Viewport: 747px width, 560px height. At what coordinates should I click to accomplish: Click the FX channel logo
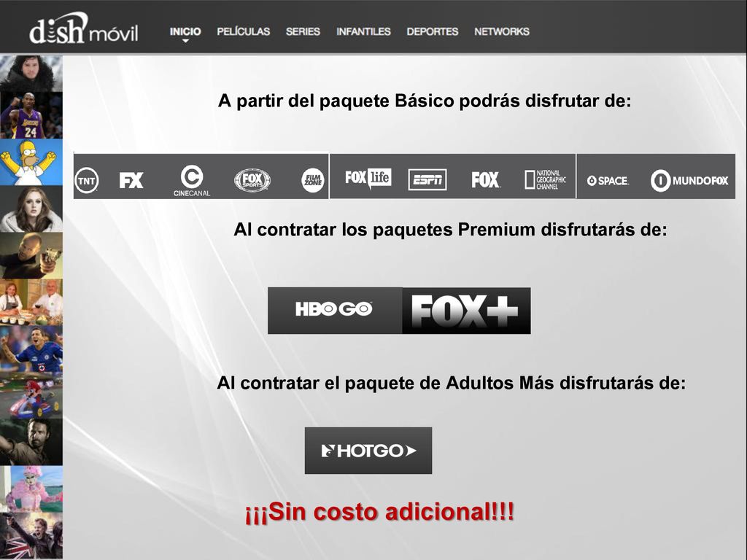tap(131, 181)
